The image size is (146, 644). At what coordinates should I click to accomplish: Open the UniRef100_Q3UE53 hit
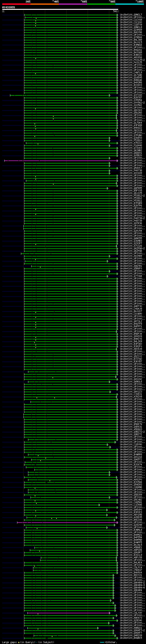[131, 138]
